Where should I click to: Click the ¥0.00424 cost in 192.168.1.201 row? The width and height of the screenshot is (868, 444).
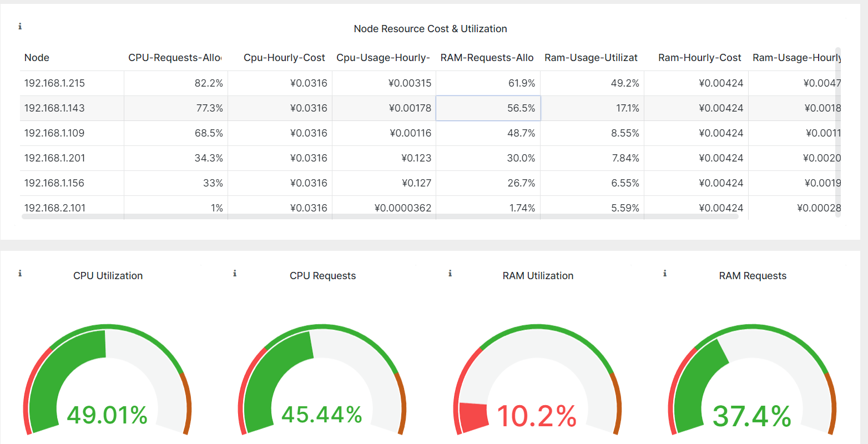(x=697, y=158)
